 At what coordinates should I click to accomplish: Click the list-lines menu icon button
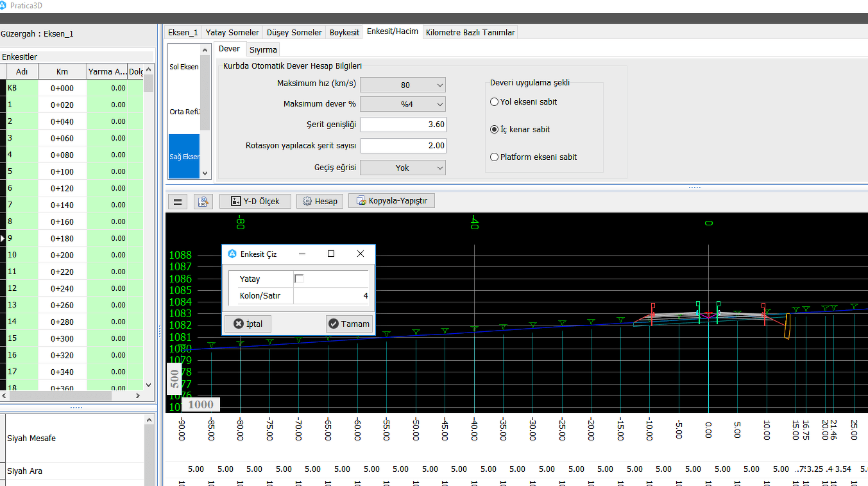178,202
